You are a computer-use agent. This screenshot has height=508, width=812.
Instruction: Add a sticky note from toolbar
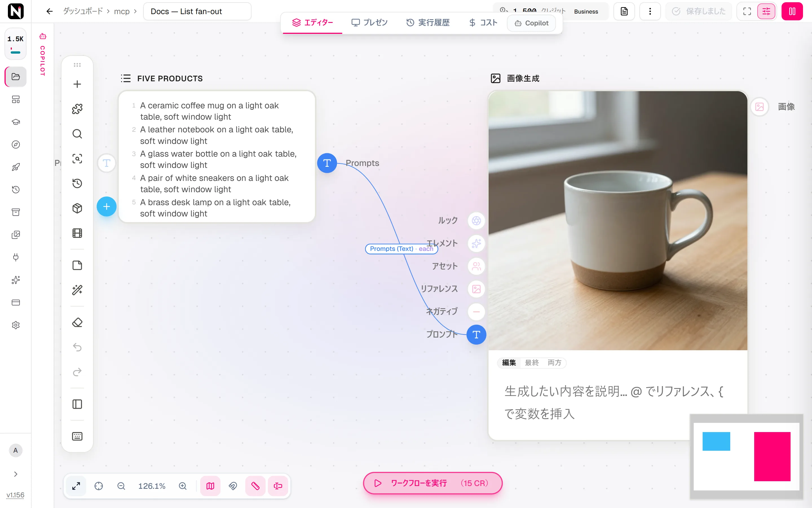(x=77, y=265)
